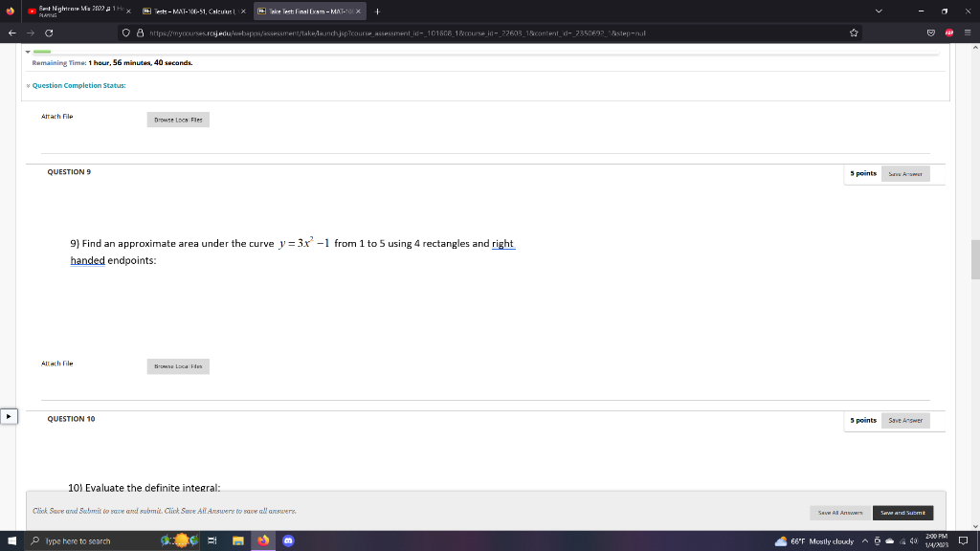Open the weather widget showing 66°F

[813, 541]
